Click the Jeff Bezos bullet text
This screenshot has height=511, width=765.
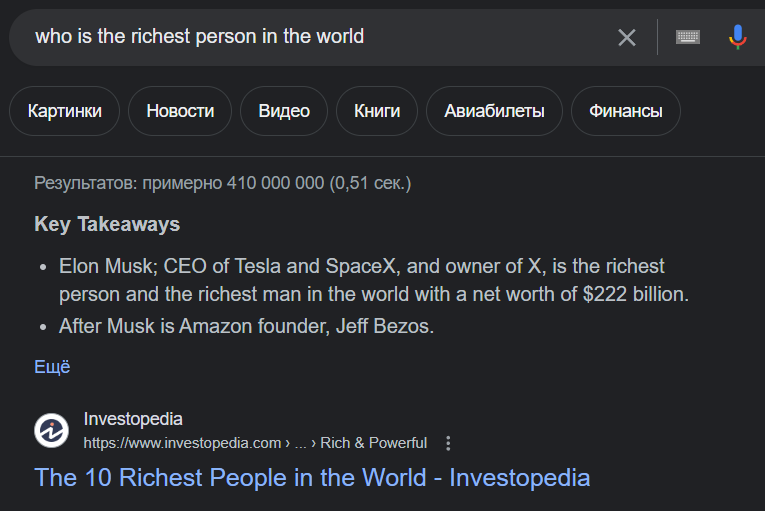click(246, 327)
